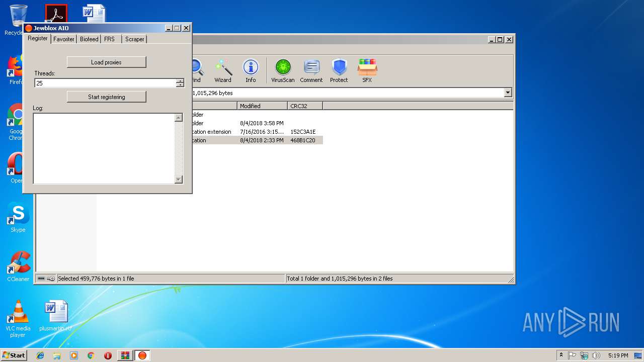Image resolution: width=644 pixels, height=362 pixels.
Task: Open the Wizard tool in WinRAR
Action: (x=223, y=70)
